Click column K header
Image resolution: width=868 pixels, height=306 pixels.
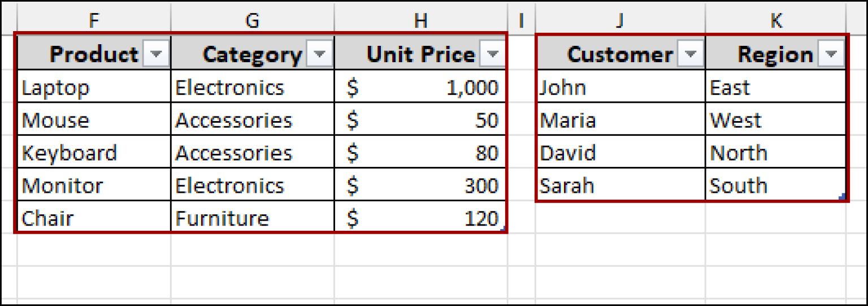(776, 20)
